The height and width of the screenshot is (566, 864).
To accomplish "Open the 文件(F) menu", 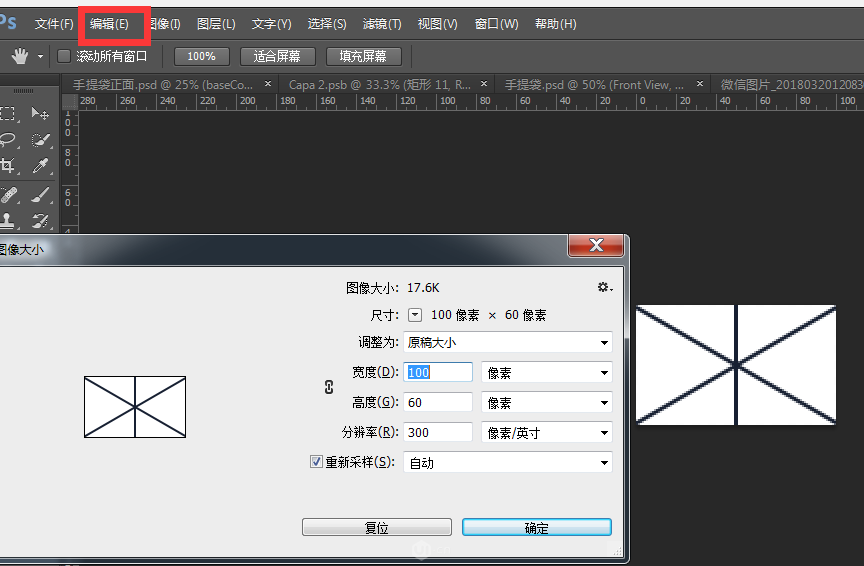I will 54,24.
